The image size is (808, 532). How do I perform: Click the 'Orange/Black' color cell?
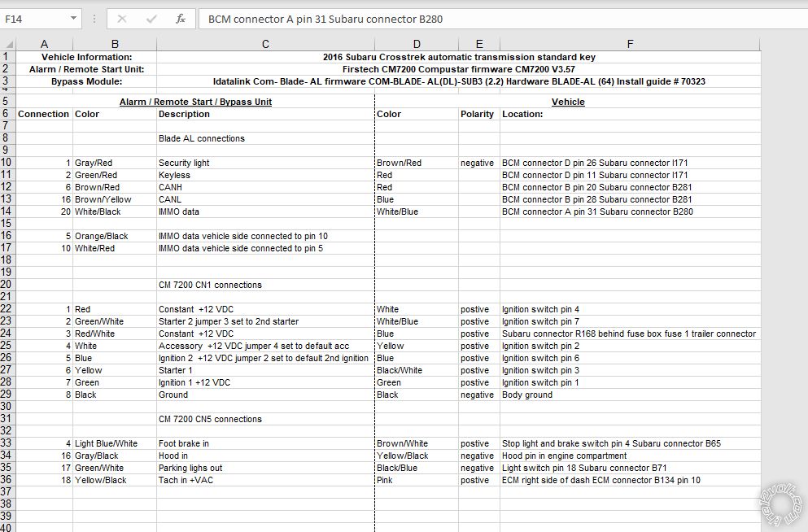(115, 236)
